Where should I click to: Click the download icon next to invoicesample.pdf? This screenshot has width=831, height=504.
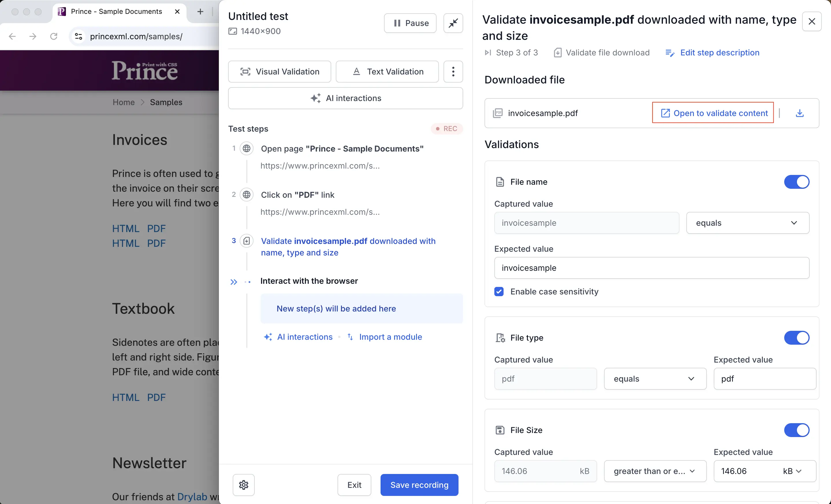point(799,113)
